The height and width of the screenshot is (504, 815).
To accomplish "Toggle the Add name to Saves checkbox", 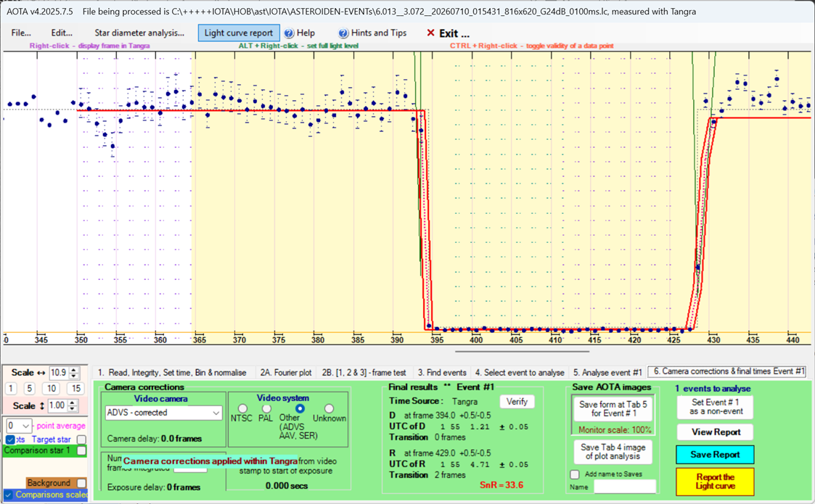I will 574,474.
